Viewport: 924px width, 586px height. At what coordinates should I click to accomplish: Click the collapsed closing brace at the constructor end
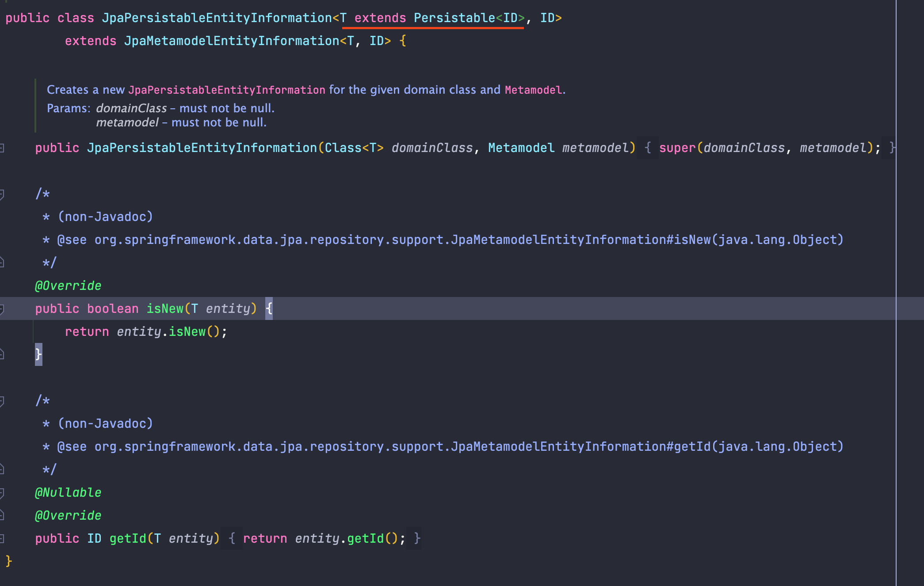[x=892, y=148]
